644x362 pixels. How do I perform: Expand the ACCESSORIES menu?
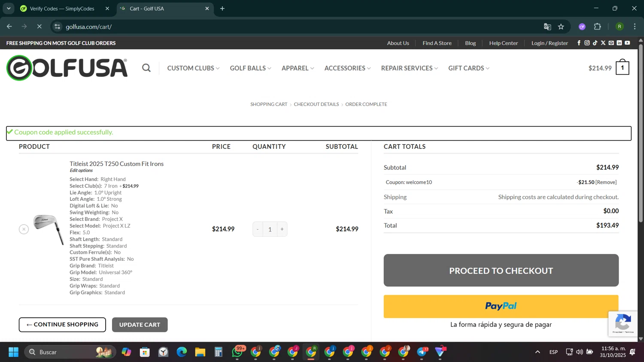347,68
